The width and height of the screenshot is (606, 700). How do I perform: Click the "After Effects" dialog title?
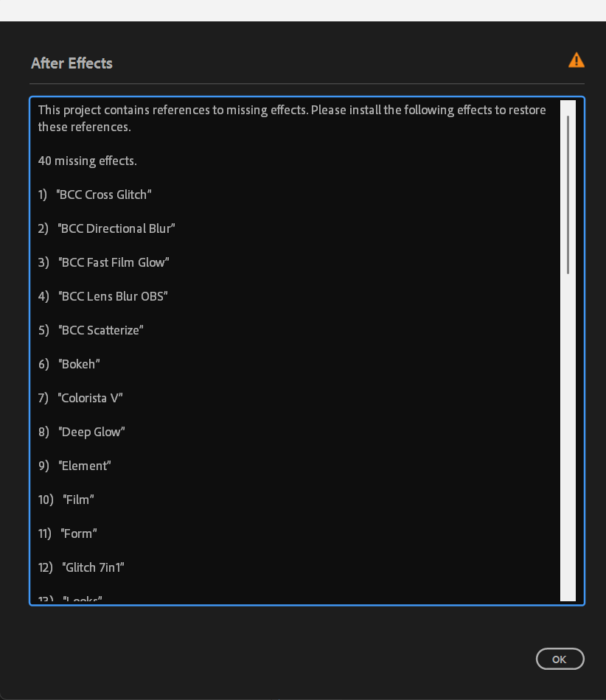72,63
